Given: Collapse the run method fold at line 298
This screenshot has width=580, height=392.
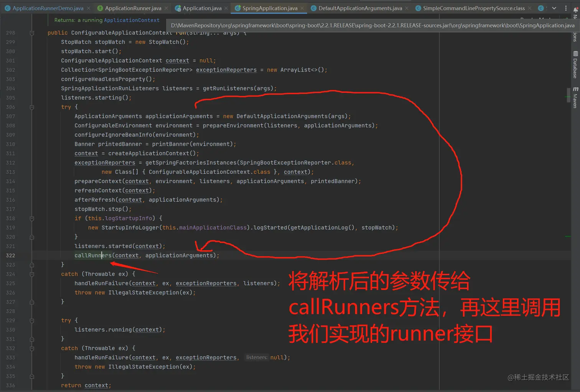Looking at the screenshot, I should pyautogui.click(x=31, y=33).
